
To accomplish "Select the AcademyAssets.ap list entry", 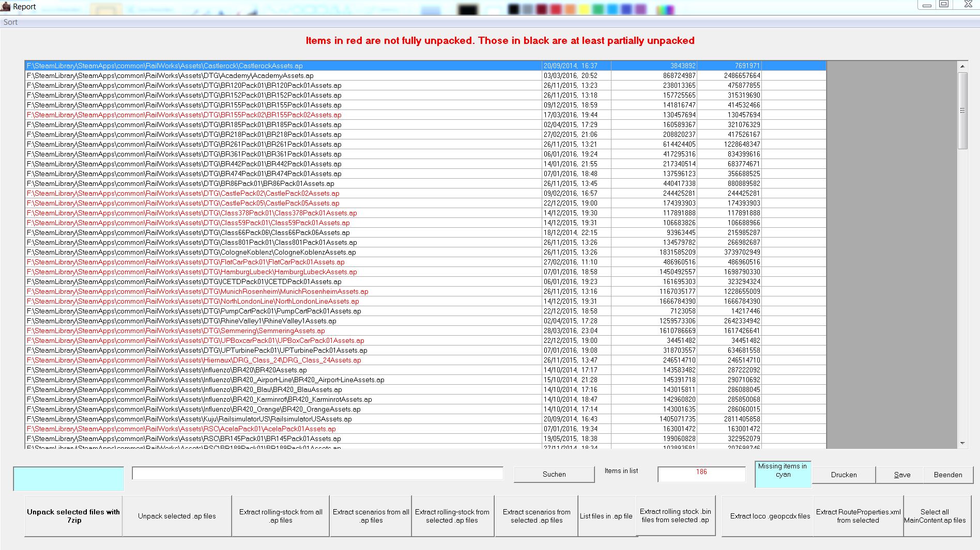I will point(170,75).
